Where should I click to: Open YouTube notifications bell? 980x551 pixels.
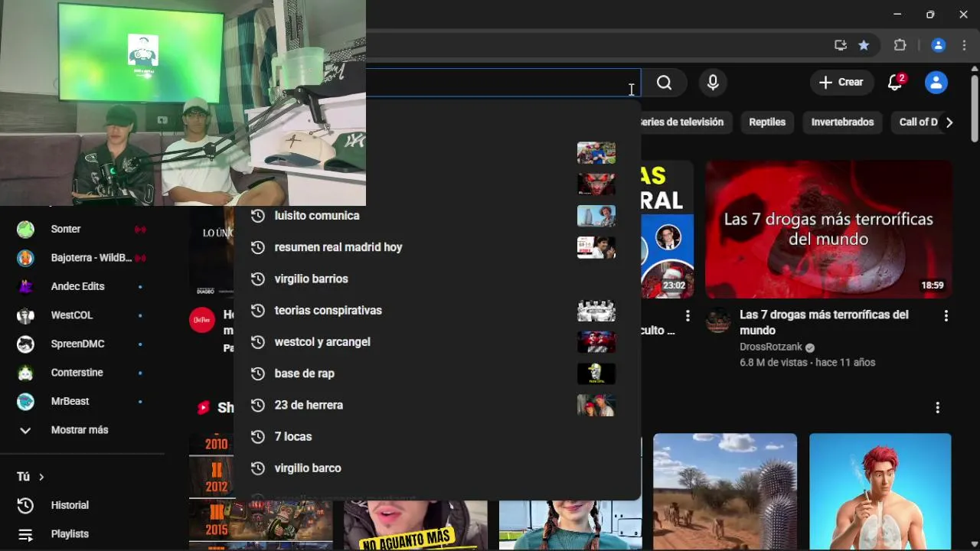pyautogui.click(x=895, y=83)
